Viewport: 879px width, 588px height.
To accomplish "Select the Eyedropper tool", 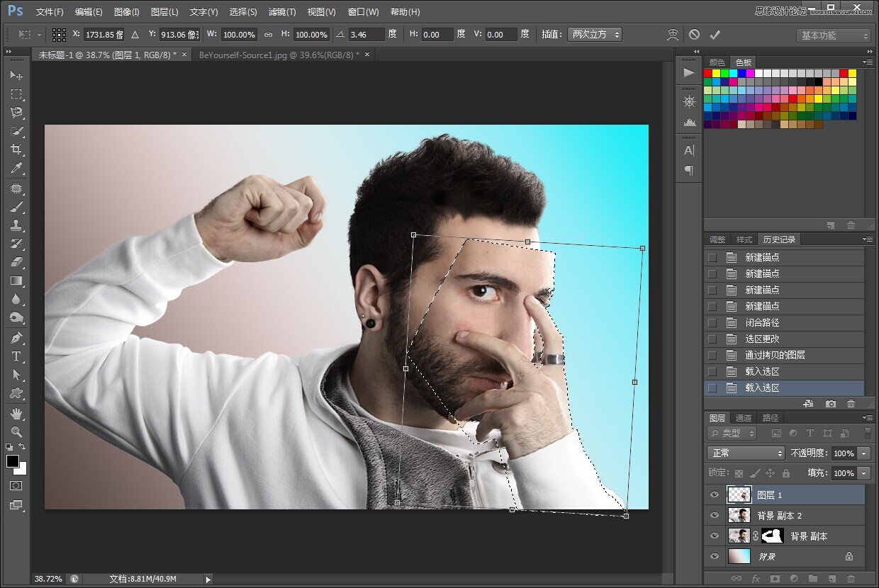I will click(16, 169).
